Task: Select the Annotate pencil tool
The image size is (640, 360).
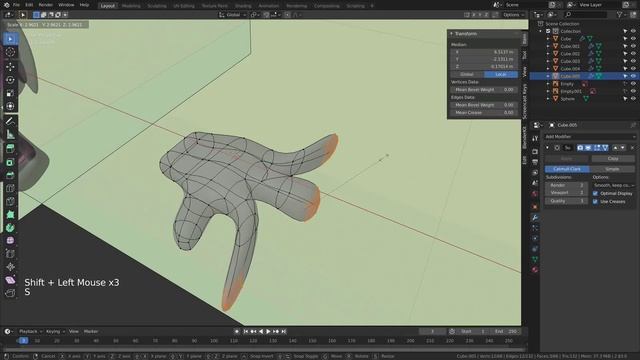Action: pyautogui.click(x=10, y=121)
